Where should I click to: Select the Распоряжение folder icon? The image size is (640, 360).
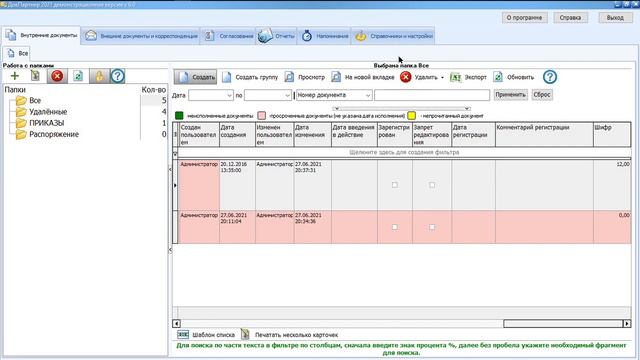coord(21,134)
